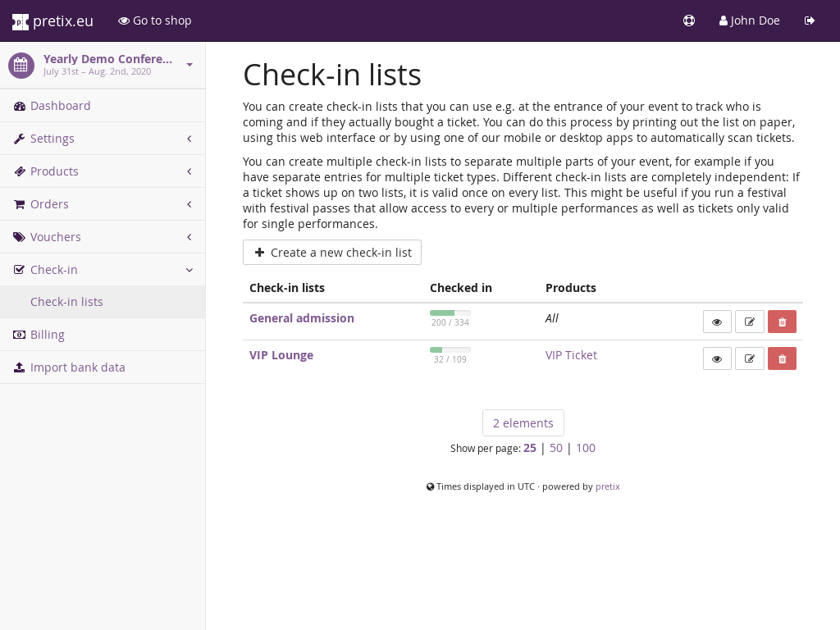The image size is (840, 630).
Task: Delete the General admission check-in list
Action: (782, 322)
